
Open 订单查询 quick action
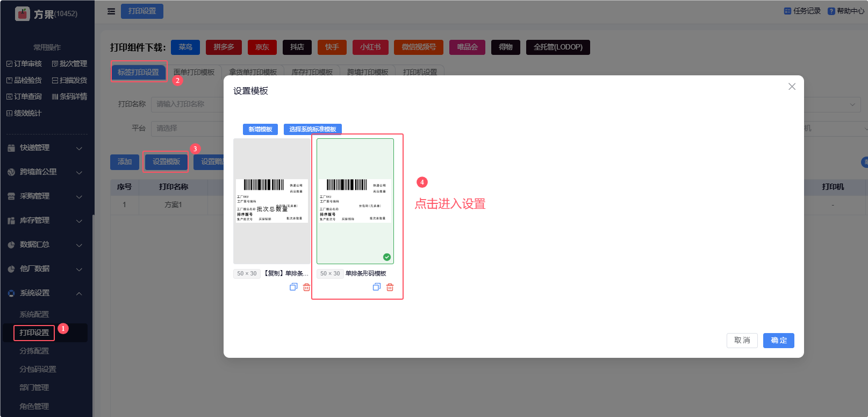pos(24,96)
